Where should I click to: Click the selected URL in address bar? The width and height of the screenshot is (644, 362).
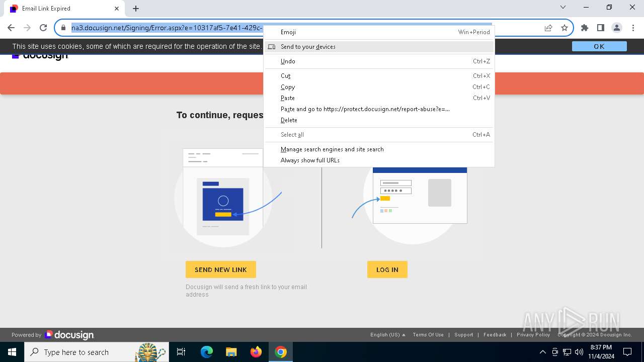click(166, 28)
